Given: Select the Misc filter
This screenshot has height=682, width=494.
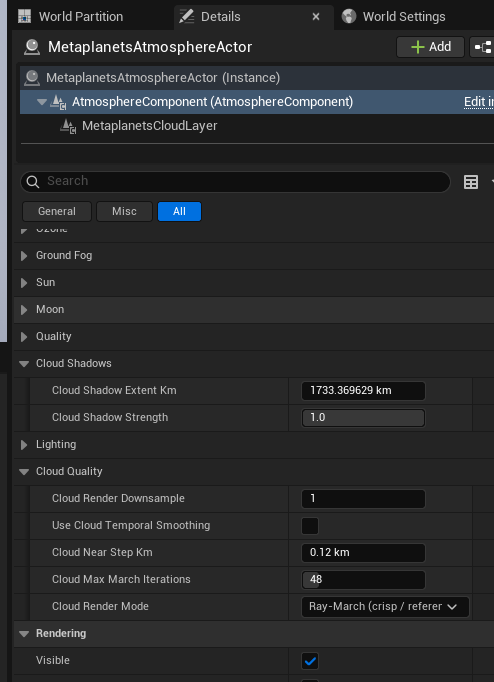Looking at the screenshot, I should pyautogui.click(x=124, y=211).
